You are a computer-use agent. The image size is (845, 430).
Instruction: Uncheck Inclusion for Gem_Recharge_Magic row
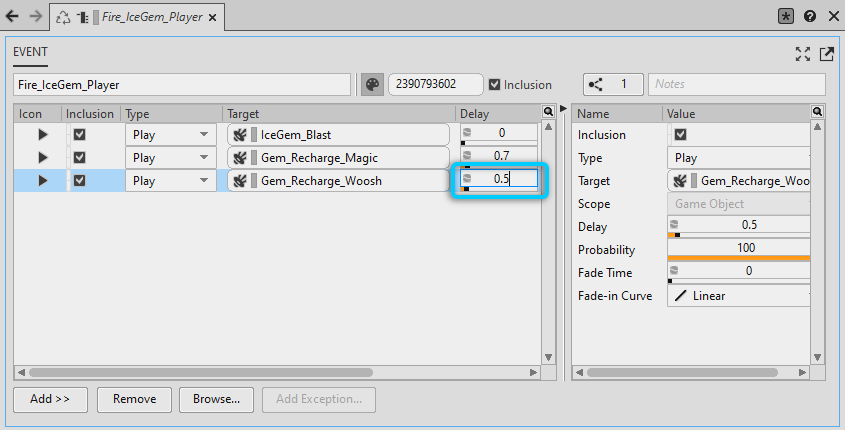pyautogui.click(x=80, y=157)
